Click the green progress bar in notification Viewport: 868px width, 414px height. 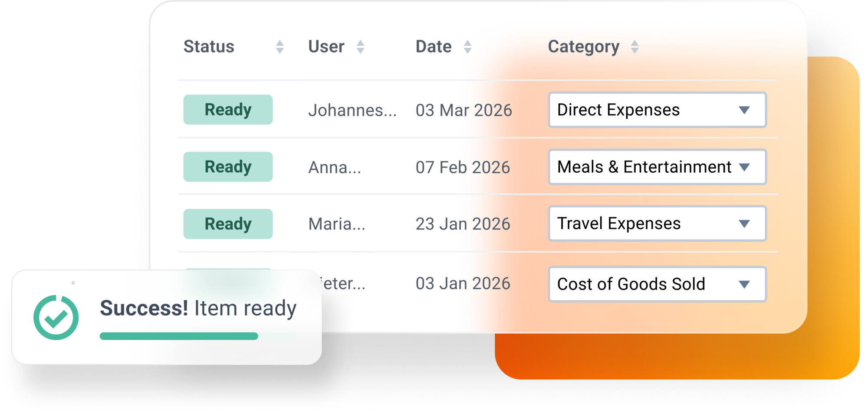click(x=179, y=336)
